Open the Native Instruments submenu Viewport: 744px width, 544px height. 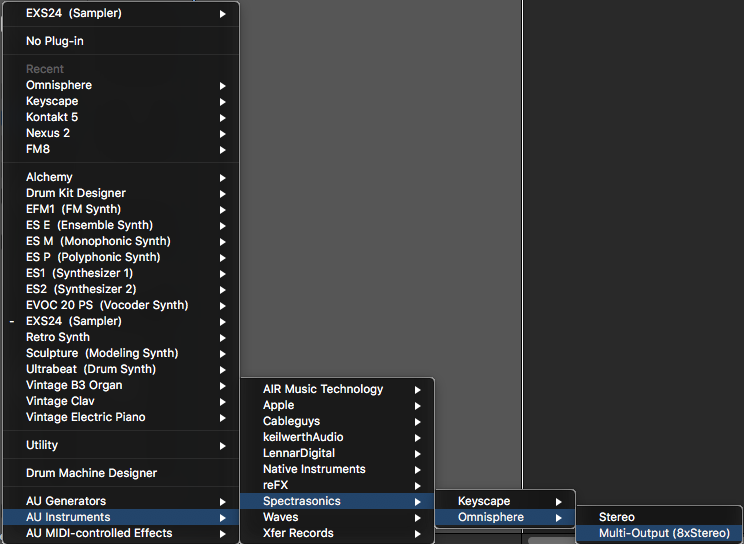pos(337,469)
